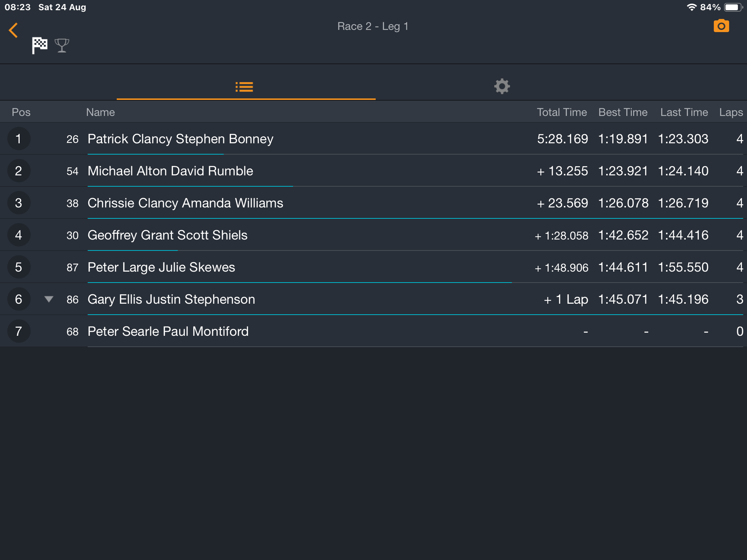This screenshot has height=560, width=747.
Task: Select Gary Ellis Justin Stephenson row
Action: click(373, 299)
